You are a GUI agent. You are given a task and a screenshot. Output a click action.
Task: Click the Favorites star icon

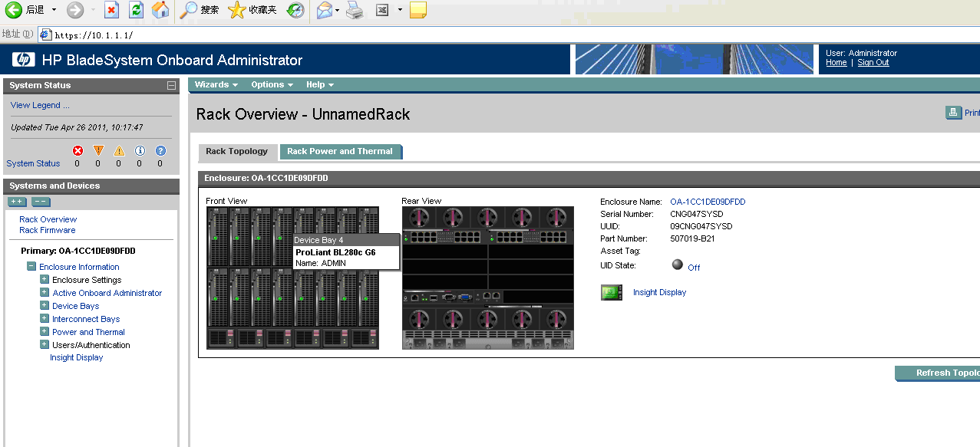(x=237, y=10)
